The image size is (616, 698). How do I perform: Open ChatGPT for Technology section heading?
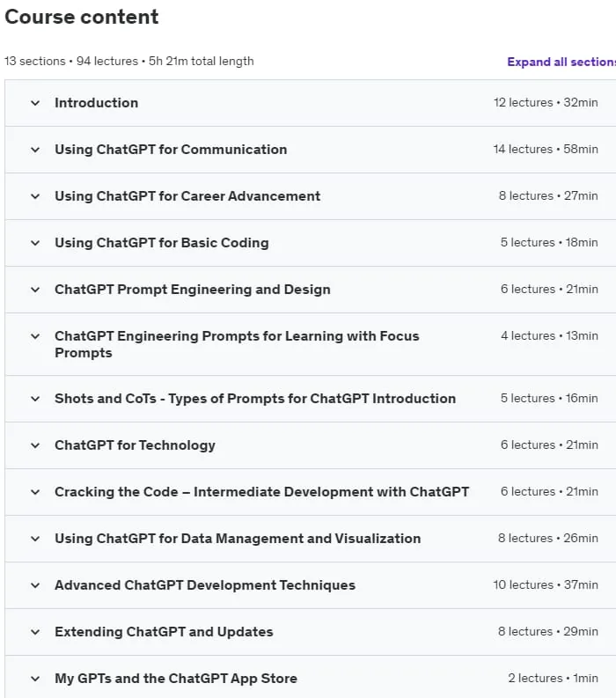tap(135, 445)
